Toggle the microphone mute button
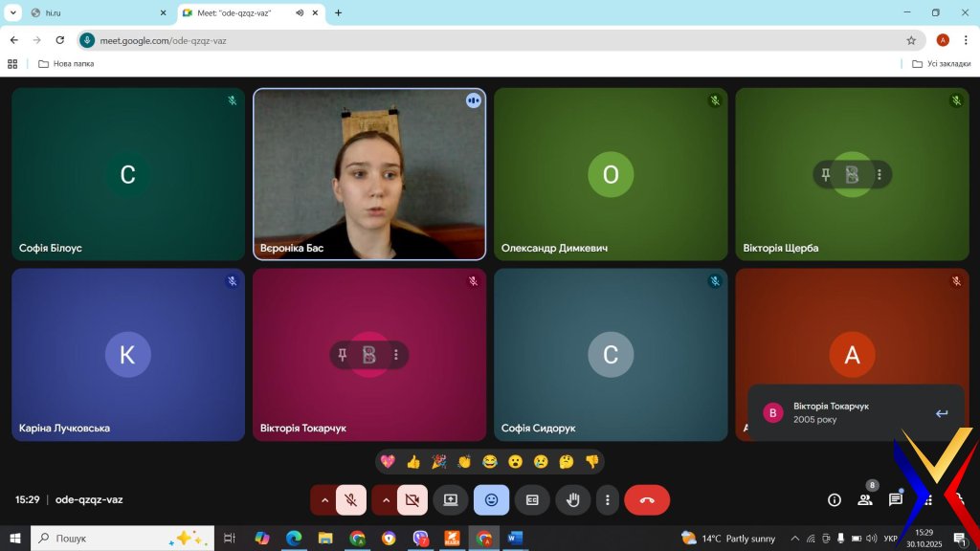Image resolution: width=980 pixels, height=551 pixels. tap(351, 499)
